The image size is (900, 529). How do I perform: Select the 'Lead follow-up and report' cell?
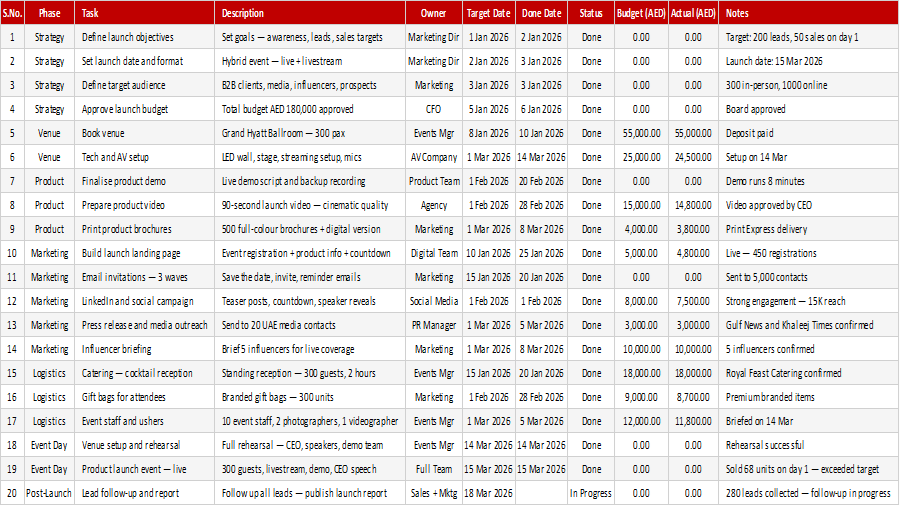pyautogui.click(x=144, y=493)
